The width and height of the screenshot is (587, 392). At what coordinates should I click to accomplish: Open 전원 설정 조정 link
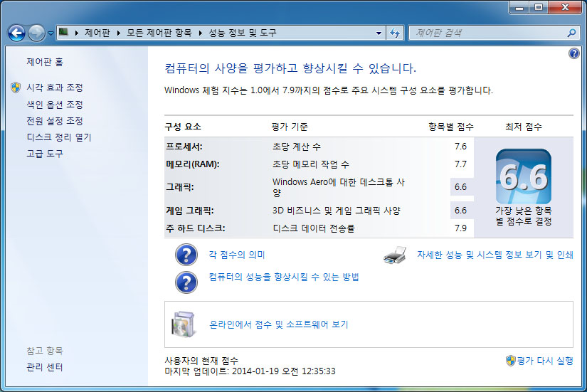coord(55,121)
